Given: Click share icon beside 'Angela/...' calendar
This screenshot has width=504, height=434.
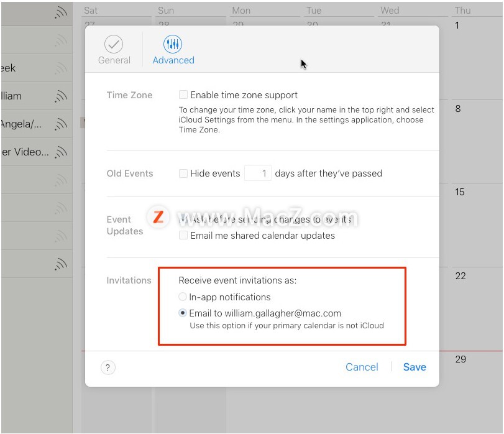Looking at the screenshot, I should pyautogui.click(x=61, y=124).
